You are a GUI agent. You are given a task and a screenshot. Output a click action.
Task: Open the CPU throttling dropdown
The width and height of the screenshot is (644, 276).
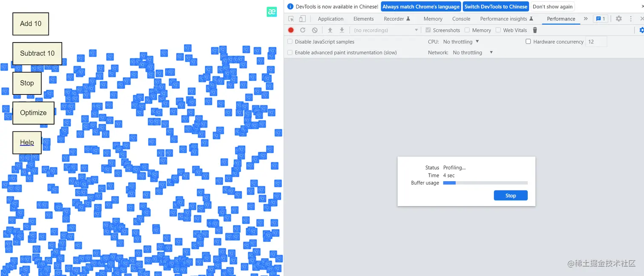(x=461, y=42)
